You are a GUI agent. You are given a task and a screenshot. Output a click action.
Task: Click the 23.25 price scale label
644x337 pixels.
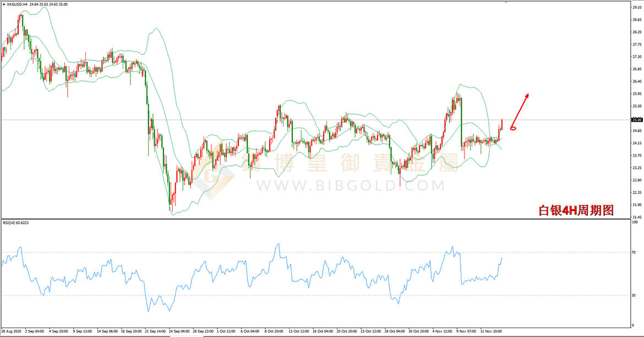[x=637, y=168]
